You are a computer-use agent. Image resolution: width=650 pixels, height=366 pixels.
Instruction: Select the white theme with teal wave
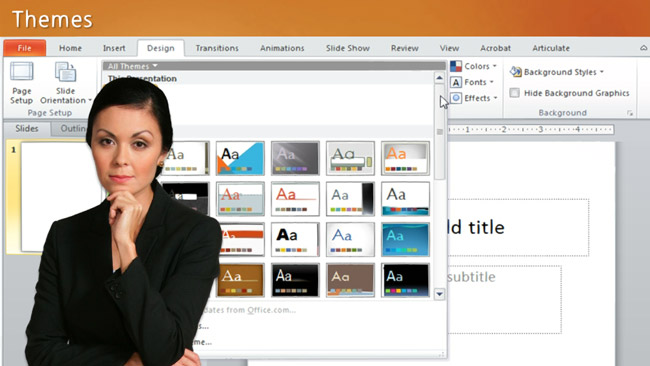[405, 199]
